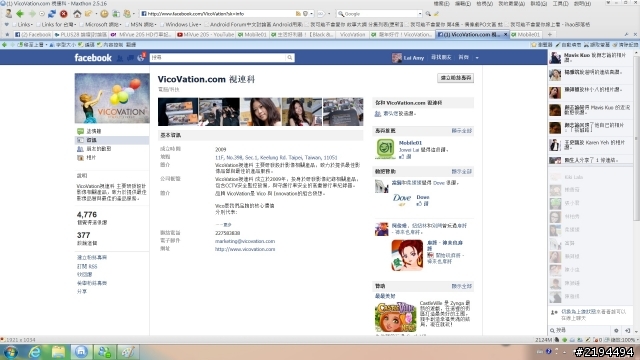This screenshot has width=640, height=360.
Task: Open the History clock icon in toolbar
Action: coord(104,14)
